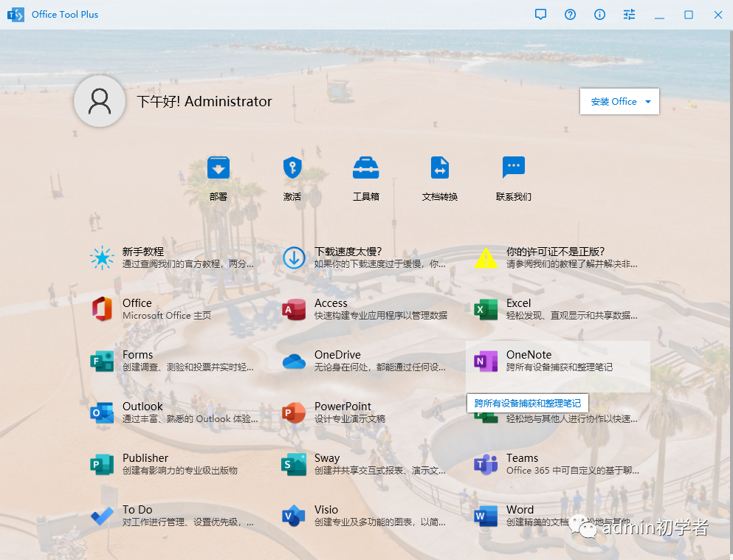Click the 下午好! Administrator greeting
This screenshot has width=733, height=560.
204,101
